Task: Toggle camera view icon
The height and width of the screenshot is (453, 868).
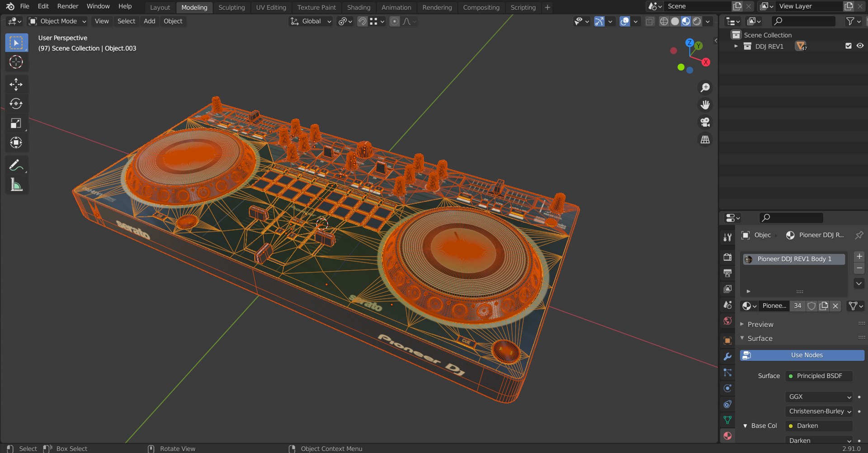Action: pos(705,122)
